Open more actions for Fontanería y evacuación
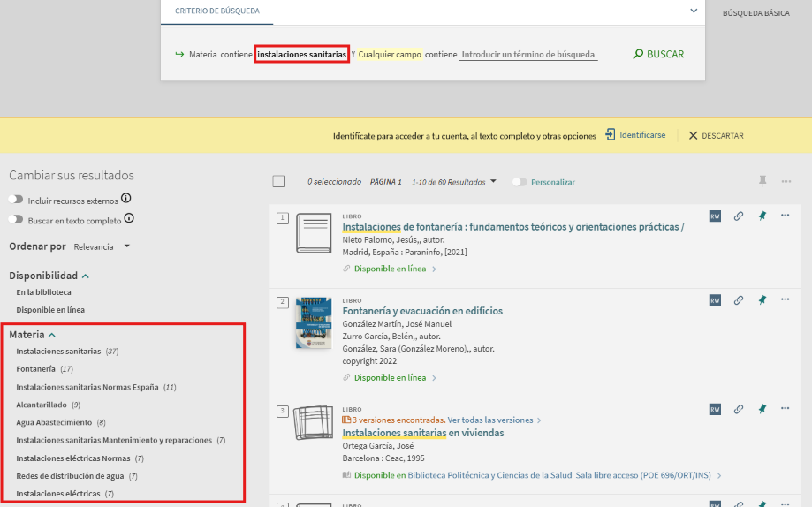Screen dimensions: 812x507 coord(785,299)
